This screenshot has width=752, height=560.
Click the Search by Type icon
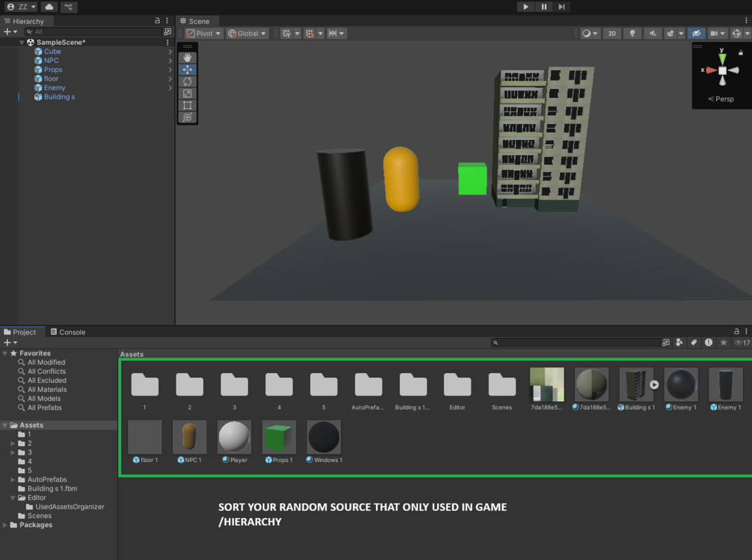click(x=679, y=343)
